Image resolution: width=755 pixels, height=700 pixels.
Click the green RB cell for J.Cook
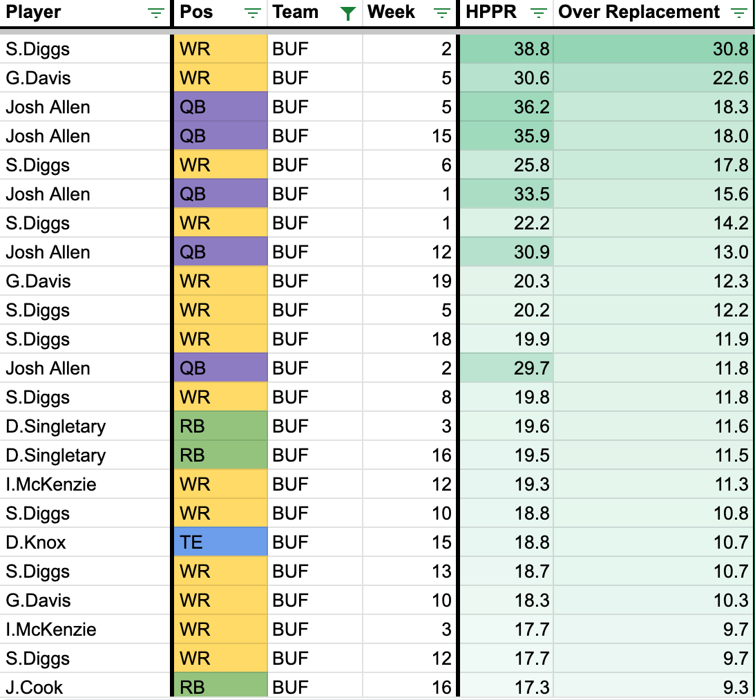pos(220,688)
